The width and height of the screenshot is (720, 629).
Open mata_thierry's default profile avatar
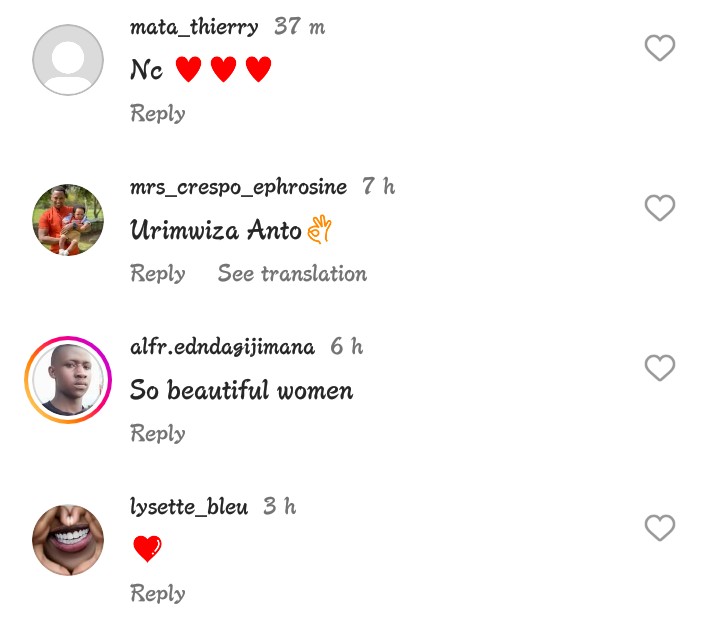click(x=68, y=60)
